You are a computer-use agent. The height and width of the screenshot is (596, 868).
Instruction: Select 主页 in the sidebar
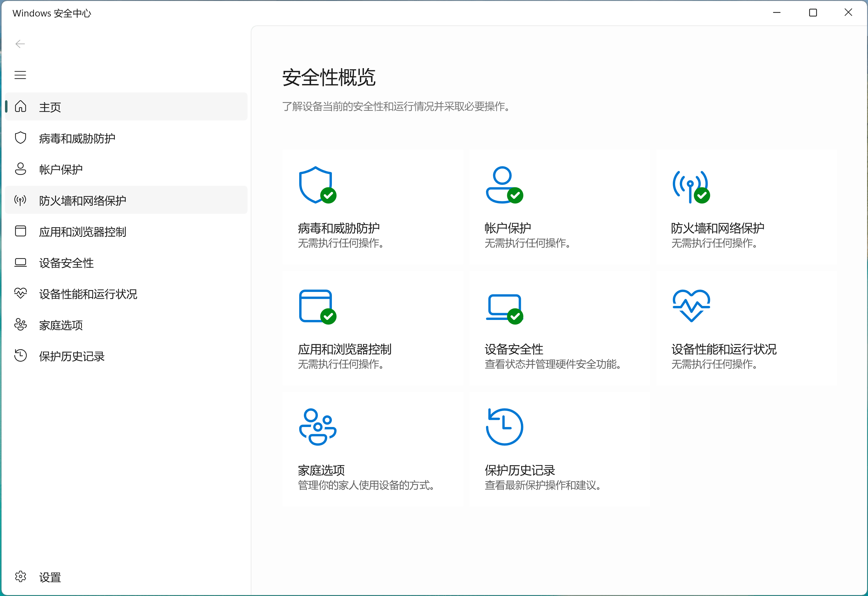(127, 107)
